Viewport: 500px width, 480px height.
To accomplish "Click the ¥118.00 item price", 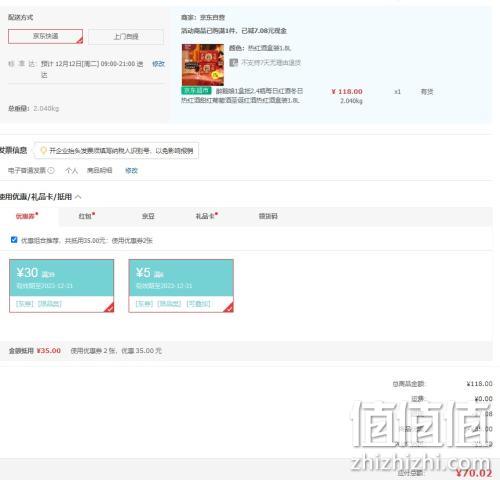I will pyautogui.click(x=347, y=91).
